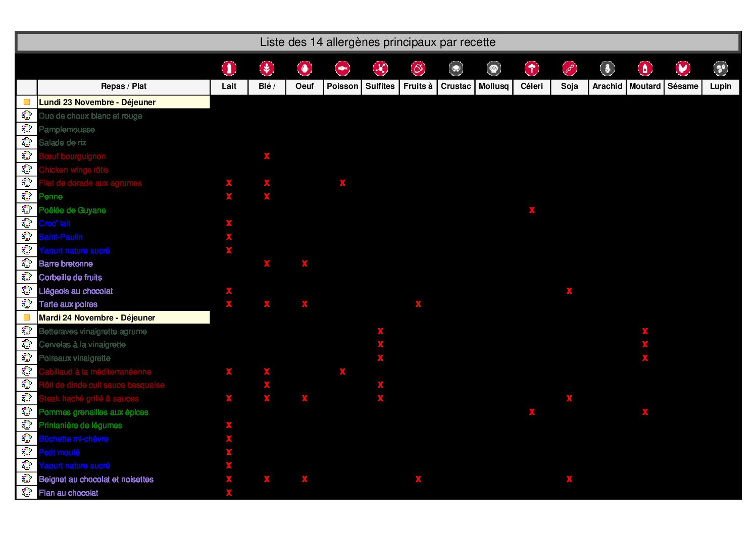Click the palette icon for Poireaux vinaigrette row
The height and width of the screenshot is (534, 756).
[x=27, y=358]
